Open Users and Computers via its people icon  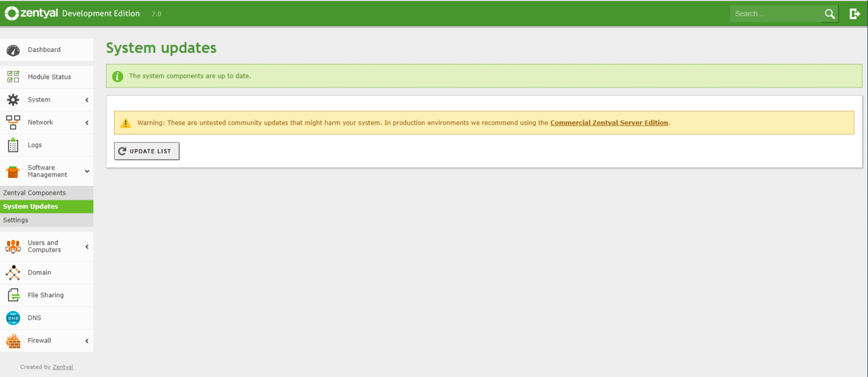point(12,246)
